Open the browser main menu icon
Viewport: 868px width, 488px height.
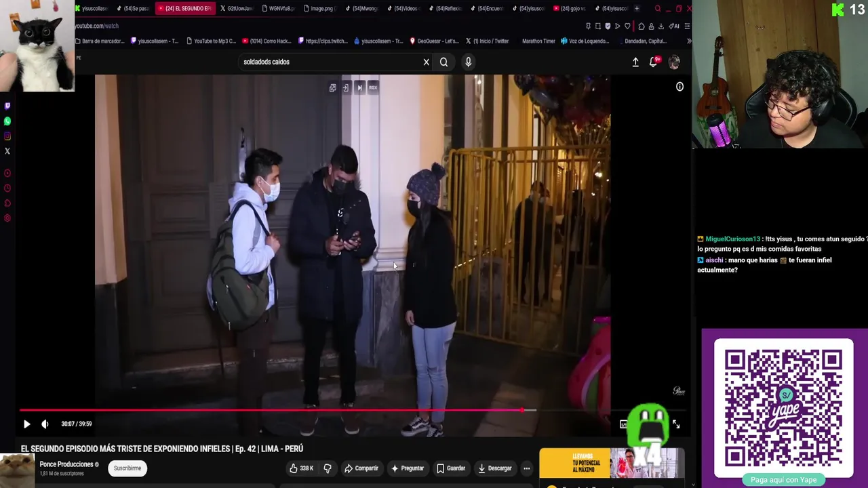click(687, 26)
